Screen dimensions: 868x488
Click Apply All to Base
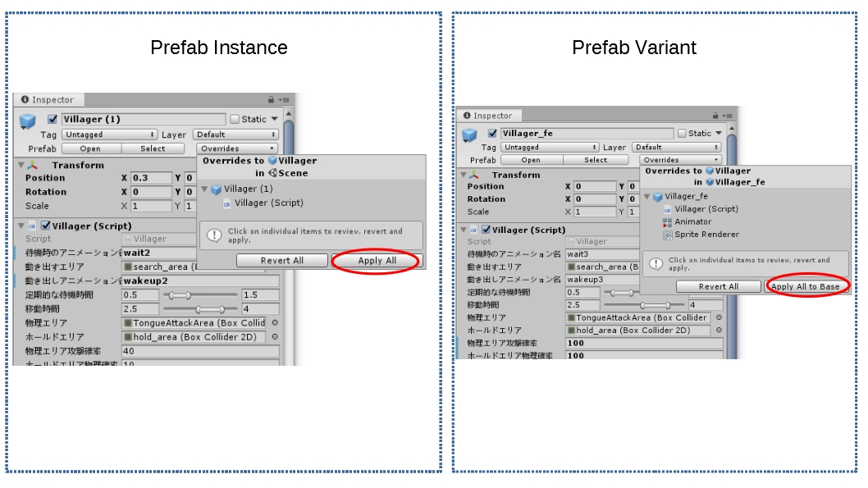807,286
